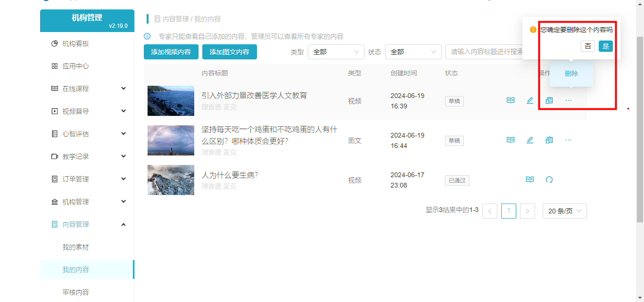Confirm deletion with the 是 button
Screen dimensions: 644x302
tap(606, 46)
